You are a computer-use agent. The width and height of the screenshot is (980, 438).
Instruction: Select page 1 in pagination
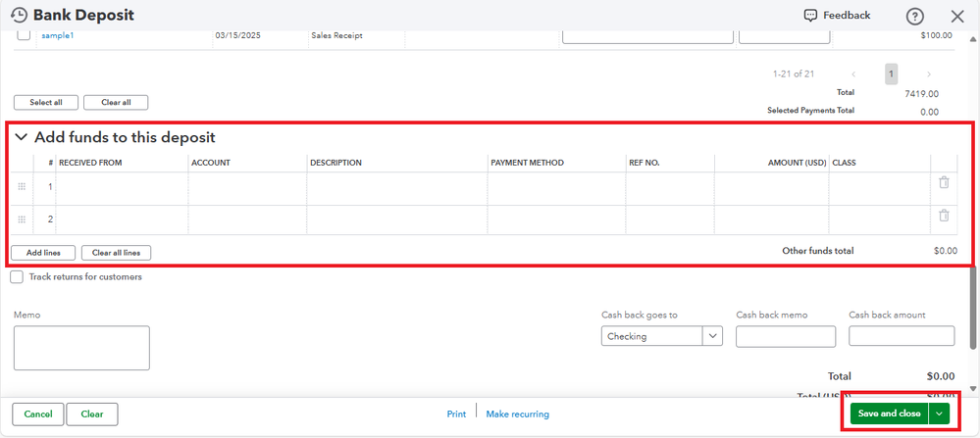[892, 74]
